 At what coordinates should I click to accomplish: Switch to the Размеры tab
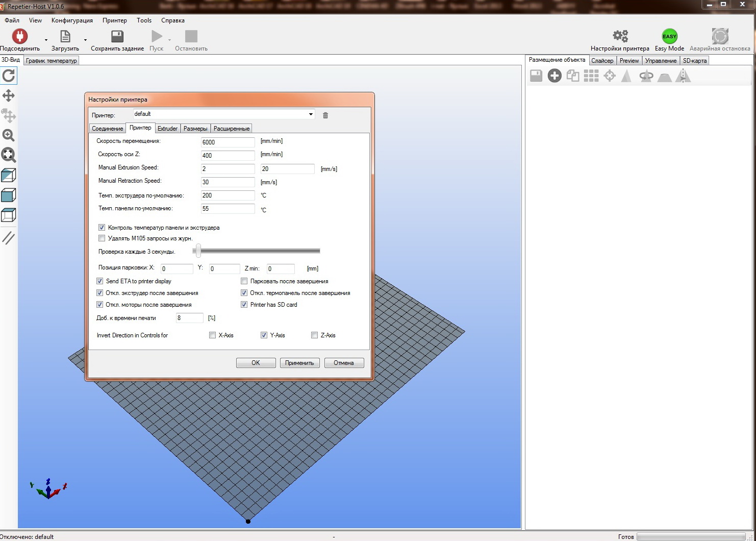pos(195,129)
